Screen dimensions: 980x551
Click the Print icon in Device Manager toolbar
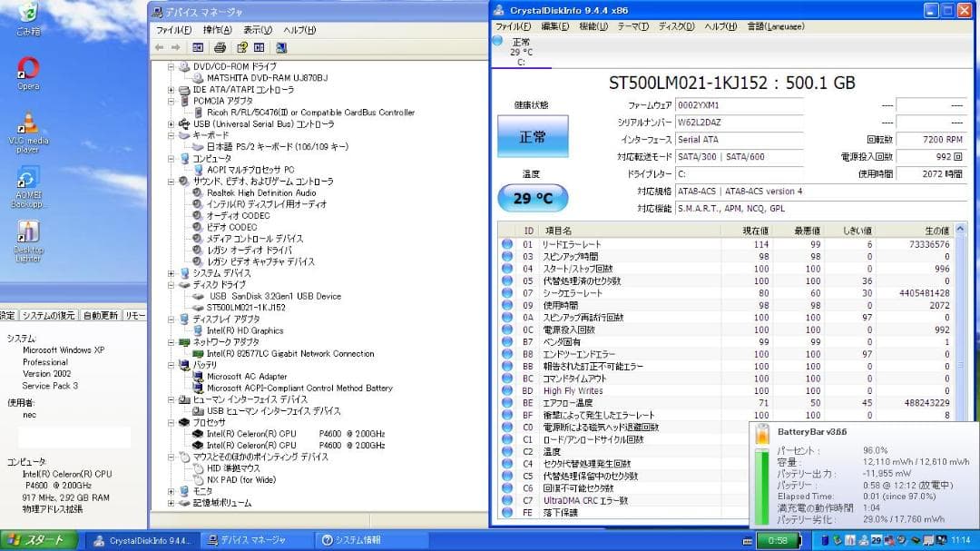220,46
